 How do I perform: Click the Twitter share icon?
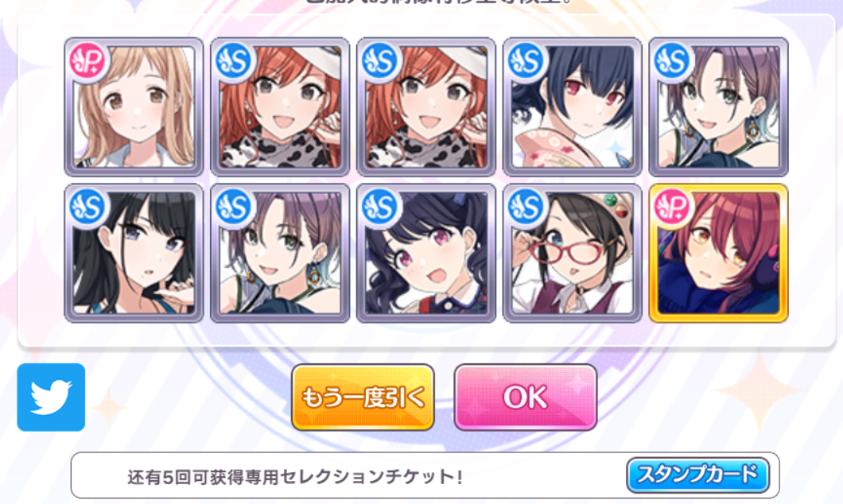coord(51,397)
